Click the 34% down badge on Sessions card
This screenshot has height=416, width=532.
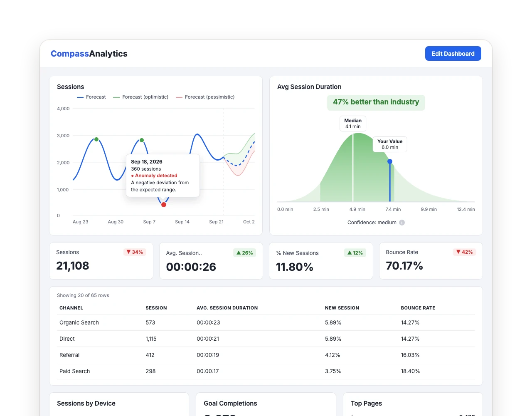(135, 252)
